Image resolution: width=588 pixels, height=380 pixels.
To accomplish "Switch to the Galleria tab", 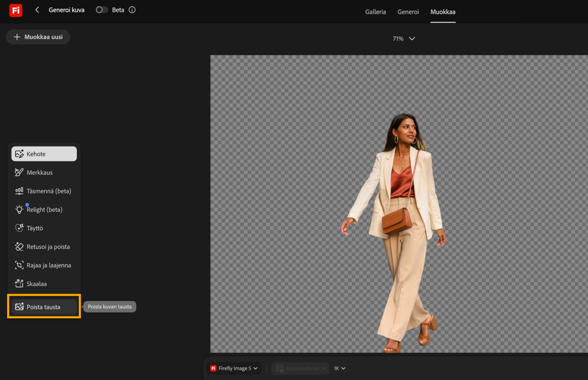I will tap(375, 12).
